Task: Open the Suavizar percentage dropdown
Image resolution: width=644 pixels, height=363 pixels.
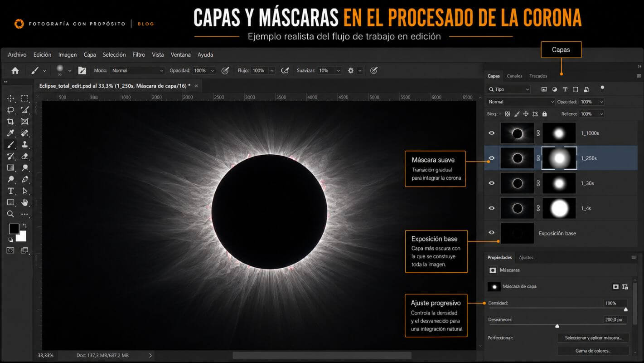Action: click(x=338, y=70)
